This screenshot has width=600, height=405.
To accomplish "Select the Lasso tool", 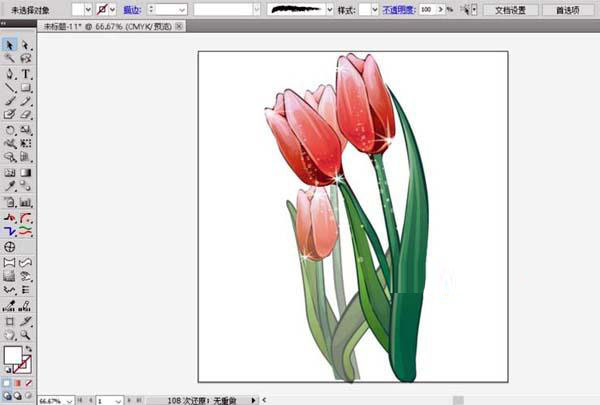I will pyautogui.click(x=26, y=58).
